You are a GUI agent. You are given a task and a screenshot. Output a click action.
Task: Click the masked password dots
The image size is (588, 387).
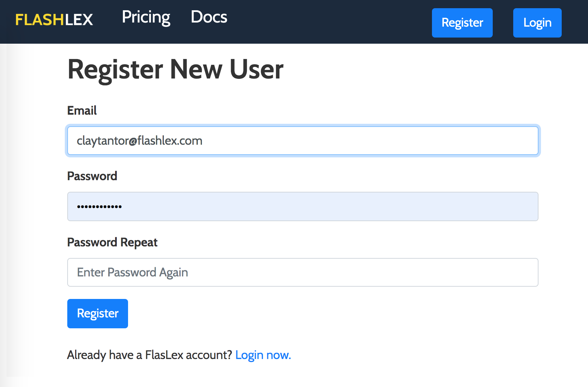[x=99, y=206]
